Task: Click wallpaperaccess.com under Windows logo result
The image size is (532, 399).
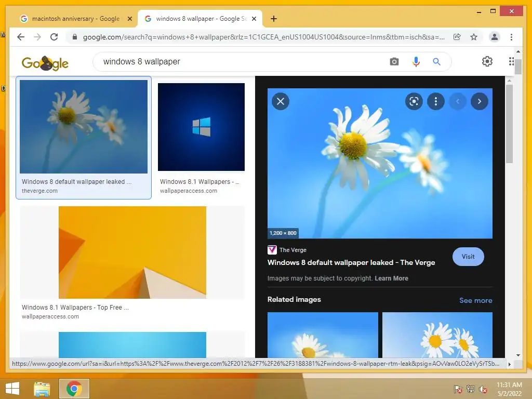Action: pyautogui.click(x=188, y=191)
